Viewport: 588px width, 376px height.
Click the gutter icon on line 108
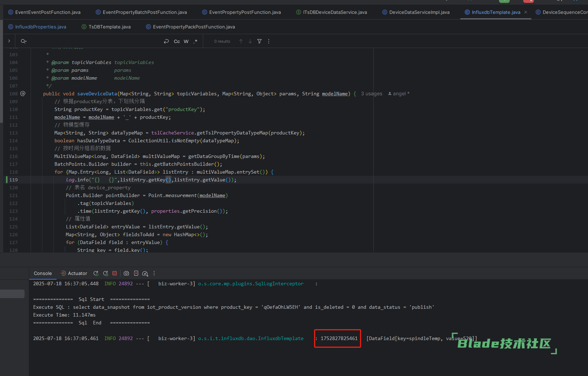pyautogui.click(x=23, y=94)
